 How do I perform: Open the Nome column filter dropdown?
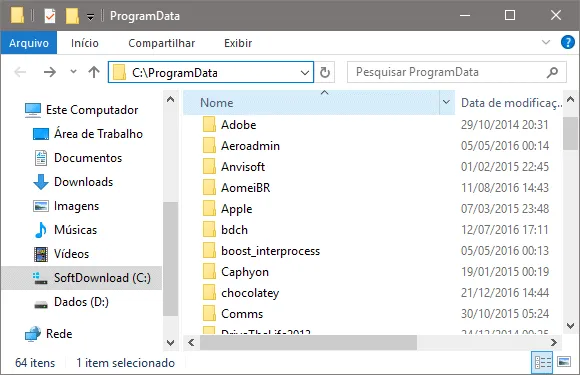click(x=446, y=102)
